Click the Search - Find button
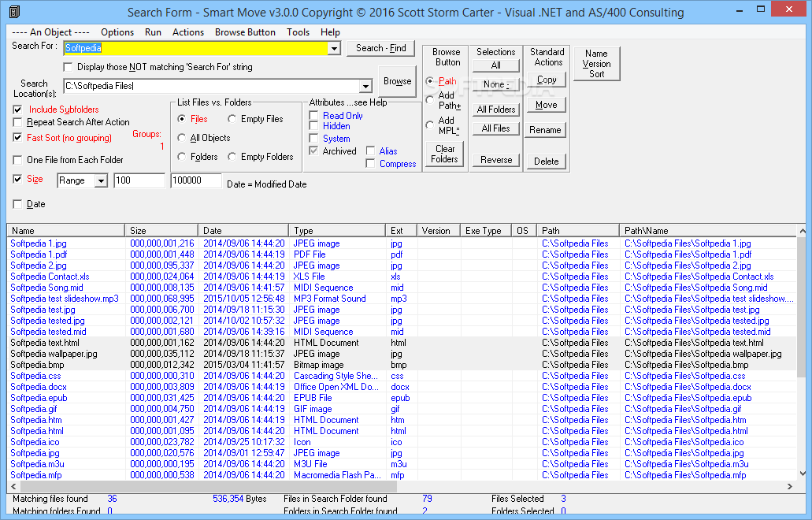The width and height of the screenshot is (812, 520). click(381, 48)
